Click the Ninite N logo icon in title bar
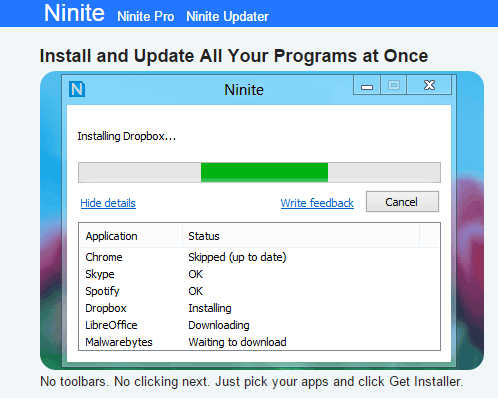The height and width of the screenshot is (399, 498). tap(77, 89)
